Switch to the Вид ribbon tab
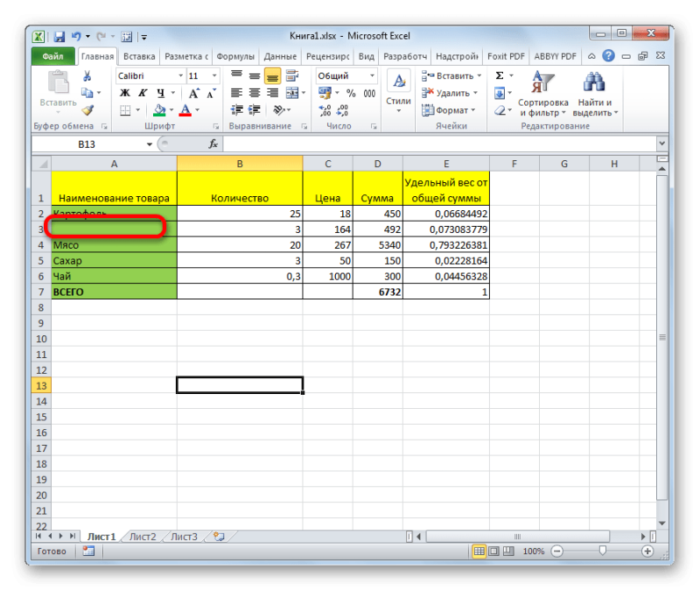 click(x=366, y=56)
